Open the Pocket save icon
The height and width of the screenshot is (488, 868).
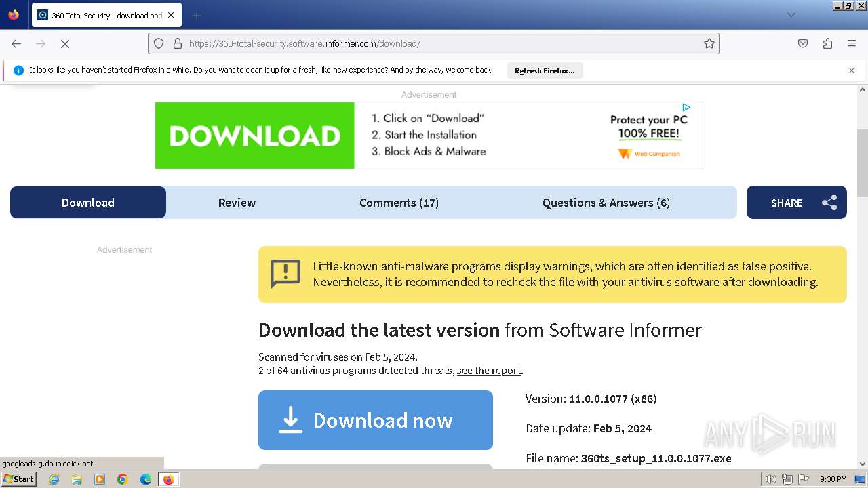pyautogui.click(x=803, y=43)
